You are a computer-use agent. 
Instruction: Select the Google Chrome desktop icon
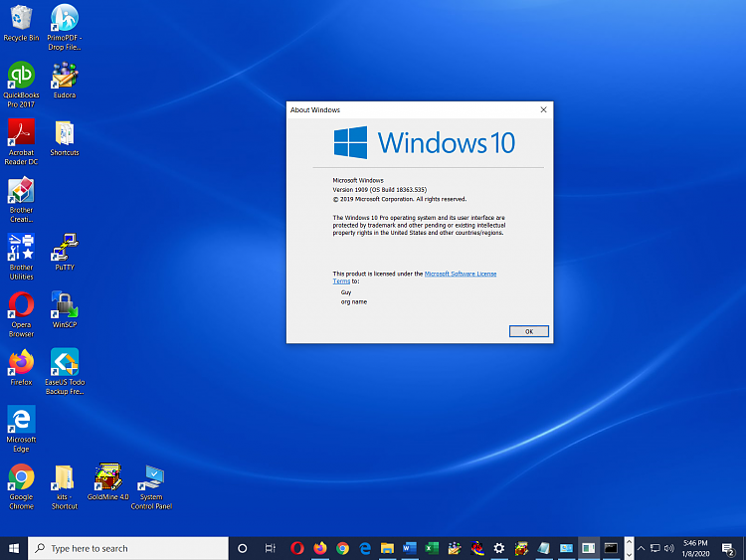point(21,486)
